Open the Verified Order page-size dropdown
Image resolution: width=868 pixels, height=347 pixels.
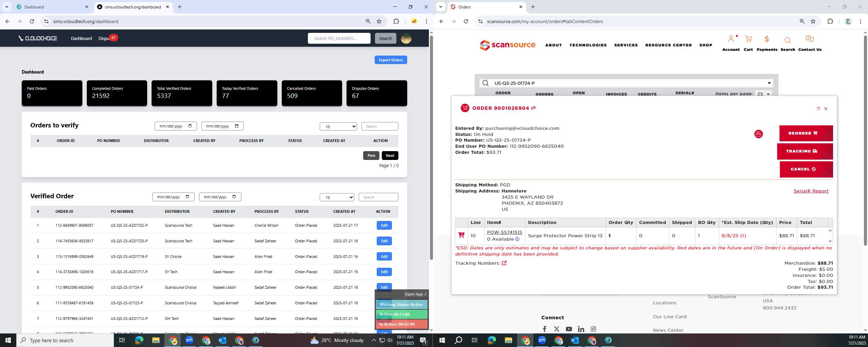(x=337, y=197)
